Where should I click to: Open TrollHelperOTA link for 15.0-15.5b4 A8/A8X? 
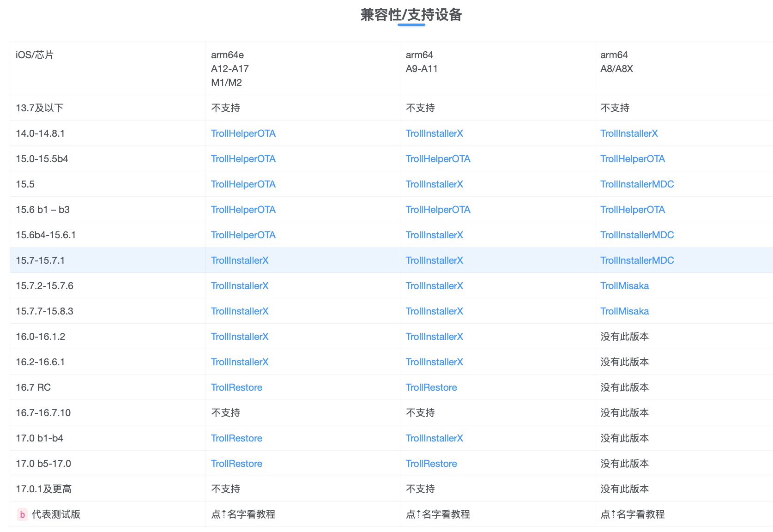633,159
